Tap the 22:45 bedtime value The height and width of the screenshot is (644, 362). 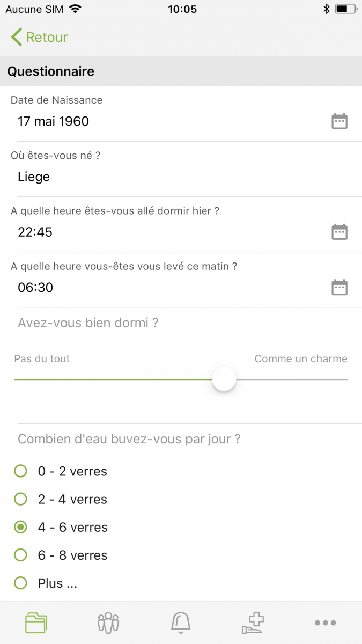coord(35,232)
